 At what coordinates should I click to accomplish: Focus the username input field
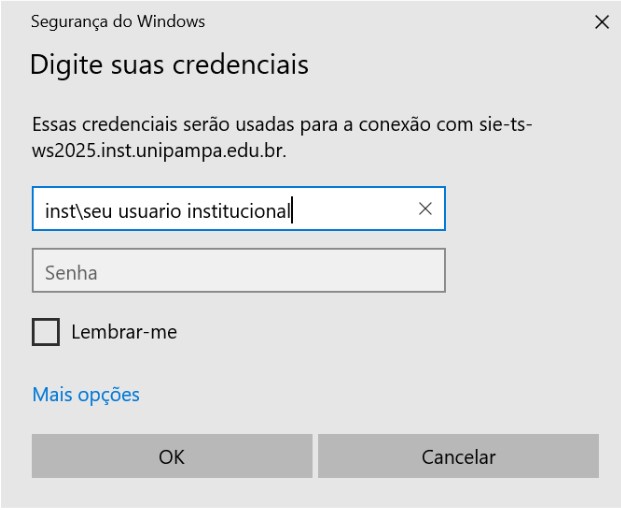[220, 210]
